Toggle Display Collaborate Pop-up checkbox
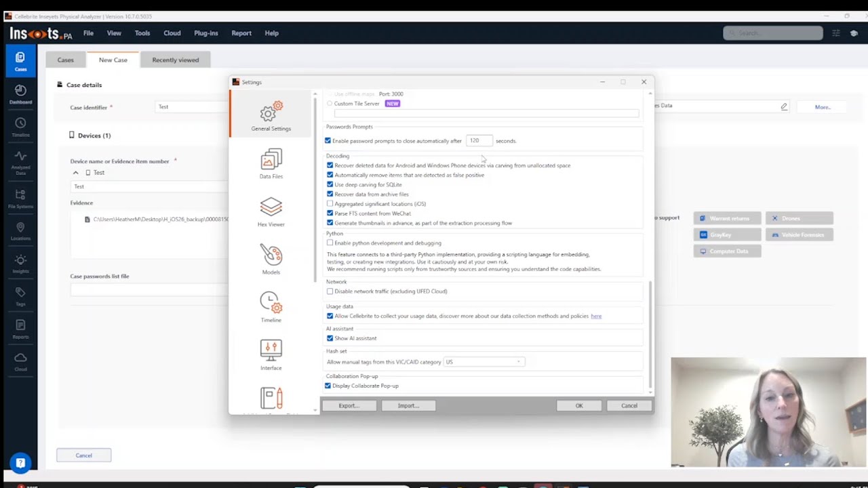The width and height of the screenshot is (868, 488). [328, 386]
